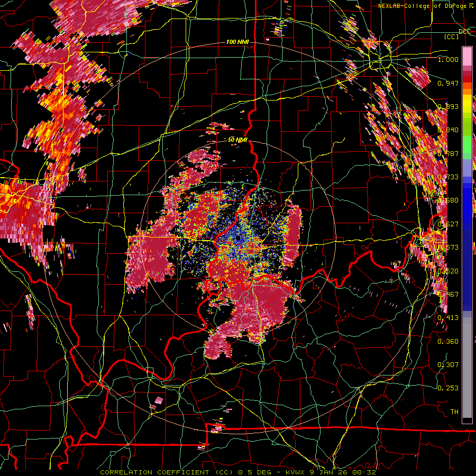
Task: Click the 0.573 scale value
Action: (448, 248)
